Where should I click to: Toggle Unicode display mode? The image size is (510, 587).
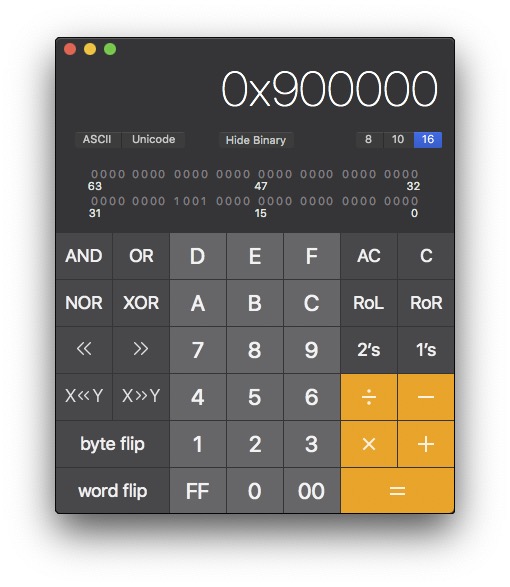(x=153, y=140)
